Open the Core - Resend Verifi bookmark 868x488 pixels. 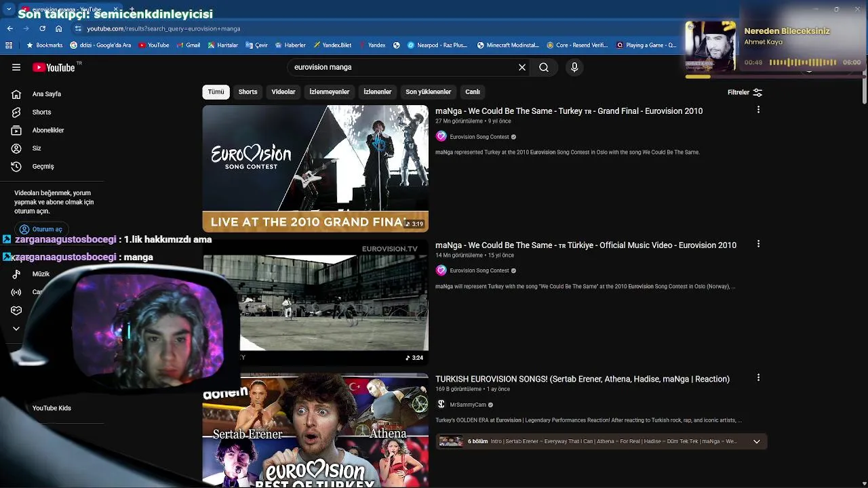[577, 45]
